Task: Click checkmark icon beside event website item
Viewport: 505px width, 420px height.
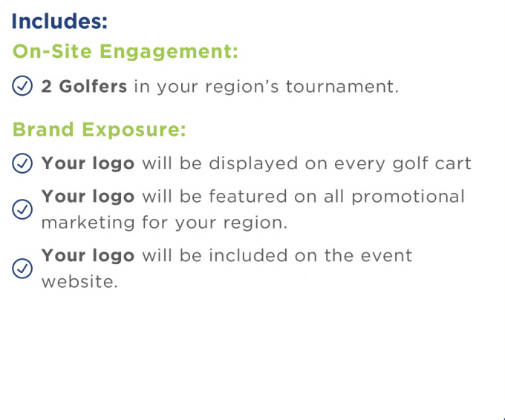Action: coord(22,269)
